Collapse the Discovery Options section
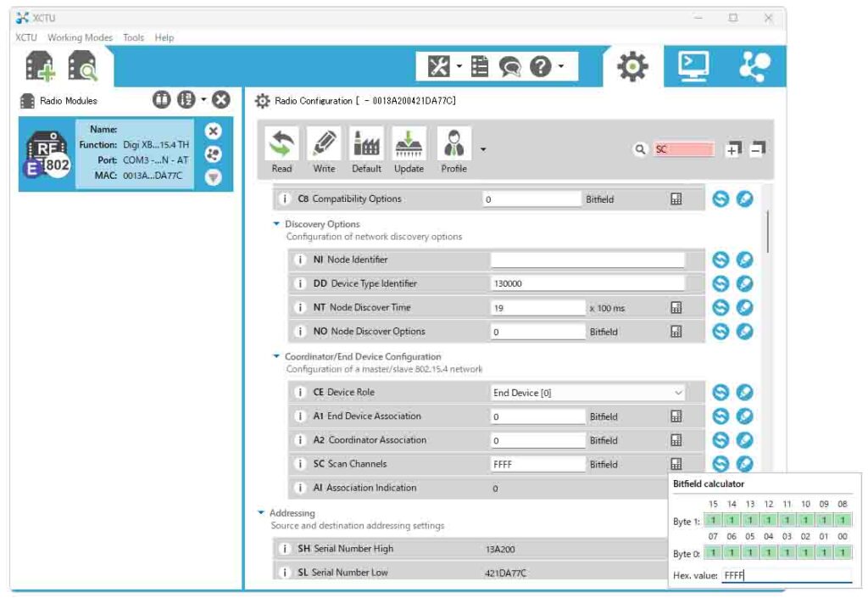Viewport: 868px width, 598px height. tap(276, 224)
